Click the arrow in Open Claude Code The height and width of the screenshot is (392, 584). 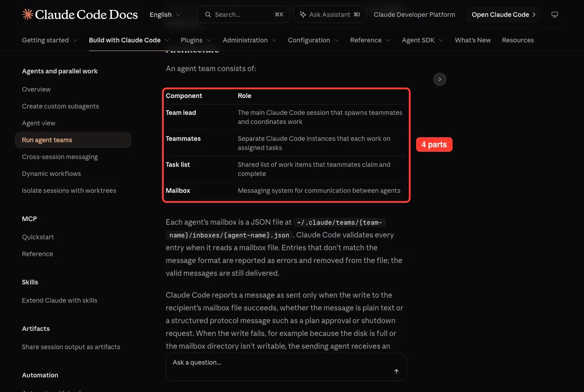coord(534,15)
